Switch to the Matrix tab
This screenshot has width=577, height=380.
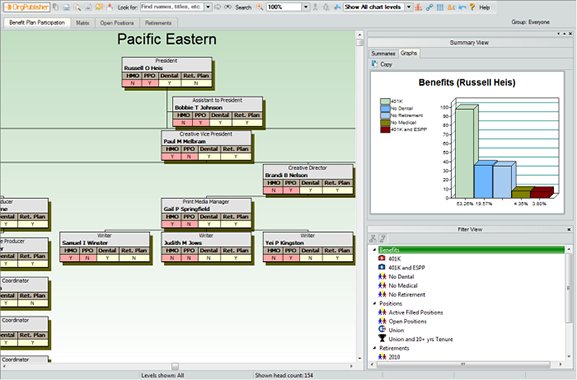(82, 23)
